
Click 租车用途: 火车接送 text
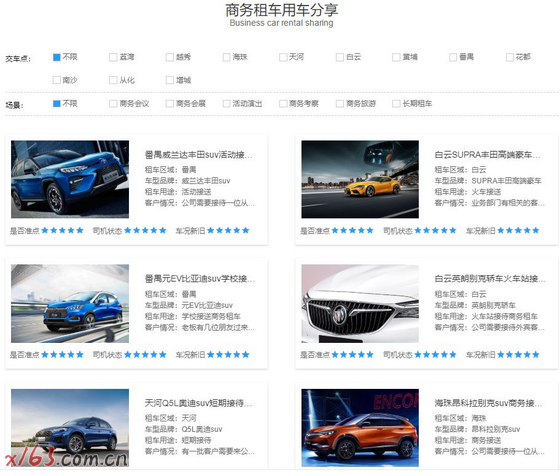(x=468, y=192)
